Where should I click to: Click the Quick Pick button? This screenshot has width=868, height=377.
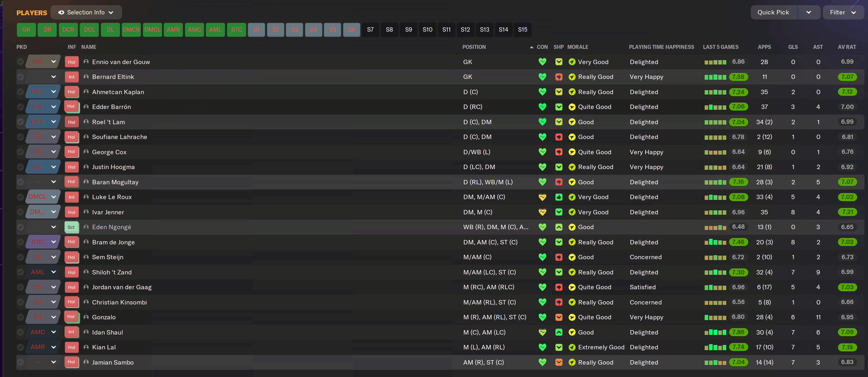[773, 13]
